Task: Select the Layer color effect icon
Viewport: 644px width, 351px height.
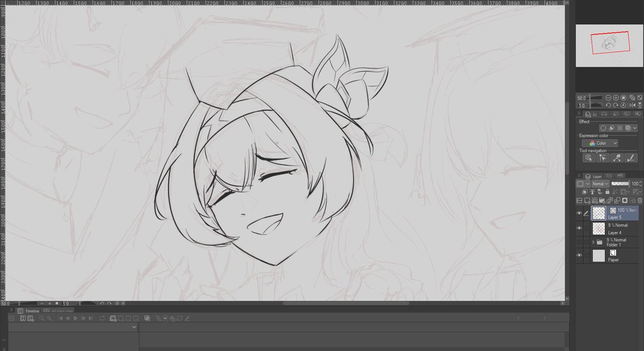Action: 628,128
